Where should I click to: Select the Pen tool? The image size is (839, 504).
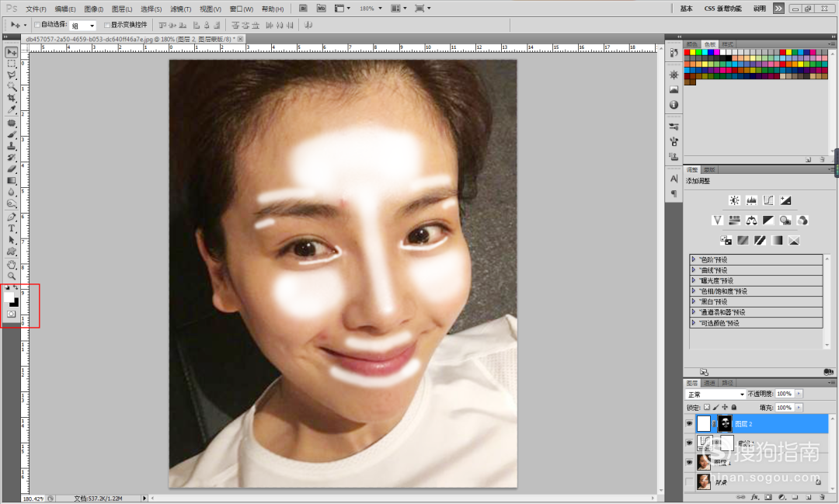(12, 217)
